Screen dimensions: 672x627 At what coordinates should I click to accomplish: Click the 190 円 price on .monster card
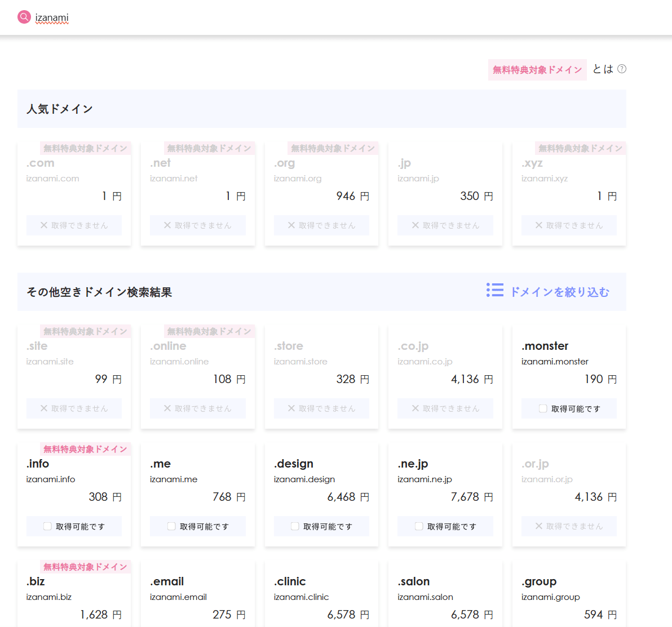[600, 379]
